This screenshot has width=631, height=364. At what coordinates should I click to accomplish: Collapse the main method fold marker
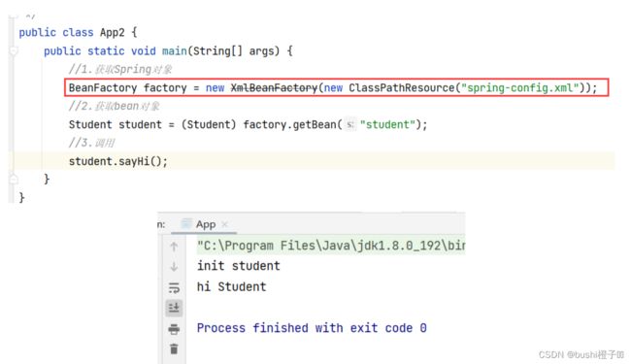tap(14, 51)
